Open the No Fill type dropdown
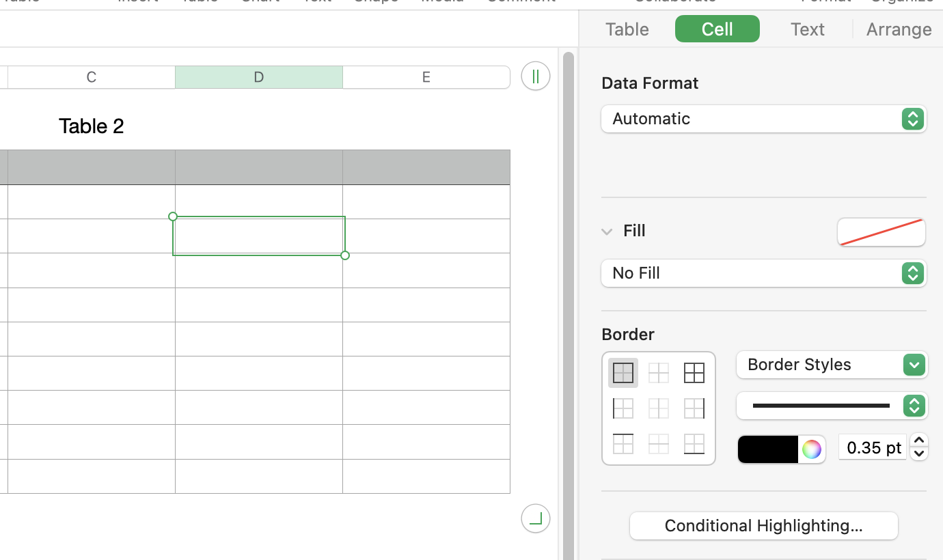Screen dimensions: 943x560 tap(764, 273)
